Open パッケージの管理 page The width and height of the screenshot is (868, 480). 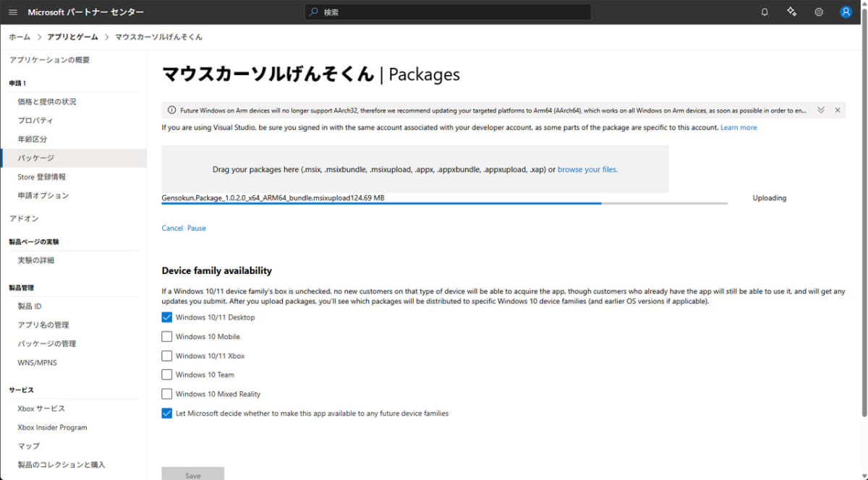click(x=46, y=344)
